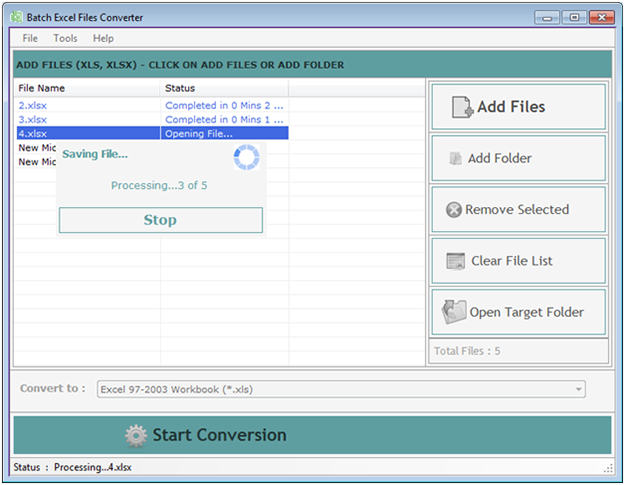This screenshot has width=625, height=485.
Task: Click the Clear File List icon
Action: (456, 261)
